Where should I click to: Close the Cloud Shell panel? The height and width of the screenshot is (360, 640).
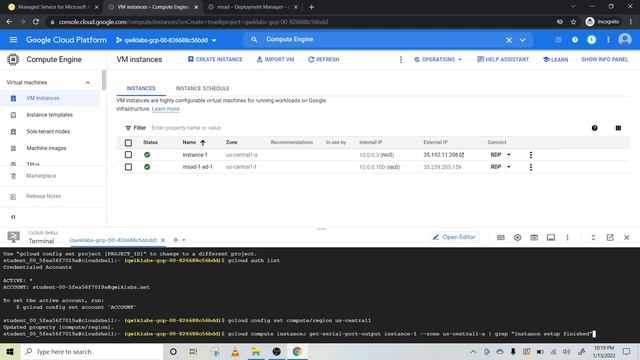627,238
